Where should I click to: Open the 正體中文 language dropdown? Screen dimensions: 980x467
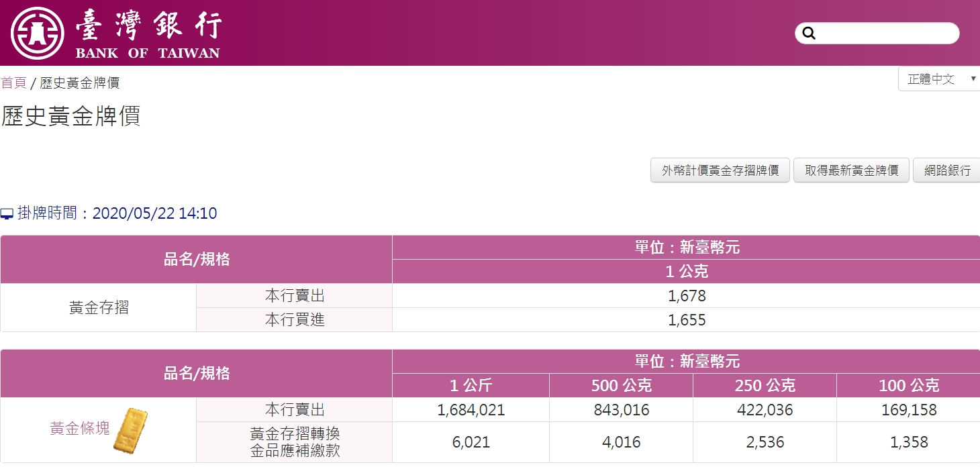coord(939,79)
